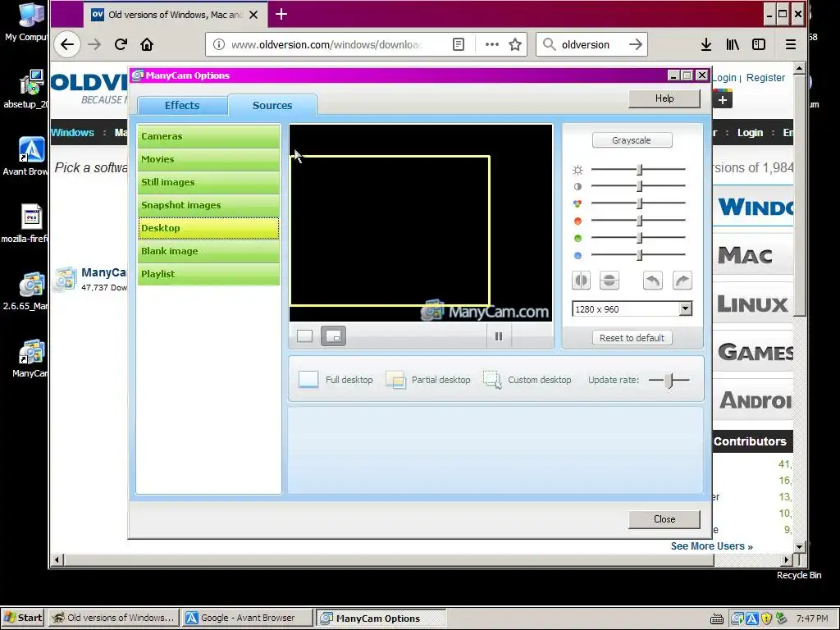Image resolution: width=840 pixels, height=630 pixels.
Task: Switch to the Effects tab
Action: tap(182, 106)
